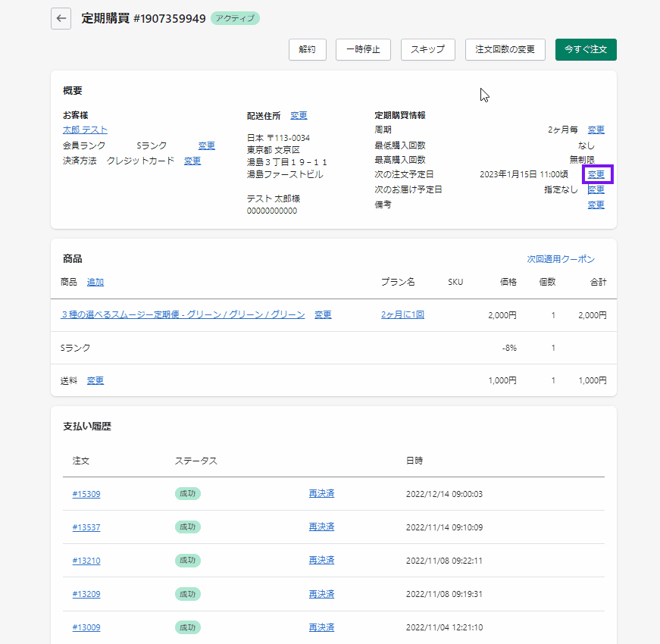660x644 pixels.
Task: Open order #15309
Action: pyautogui.click(x=86, y=494)
